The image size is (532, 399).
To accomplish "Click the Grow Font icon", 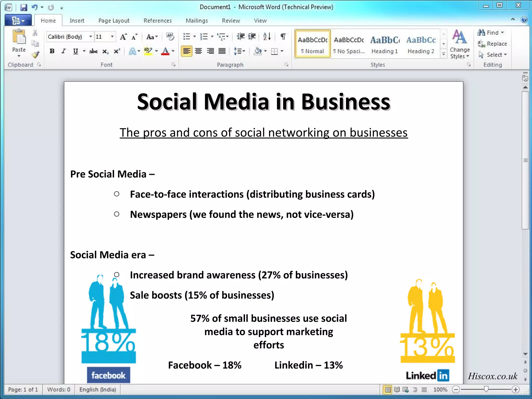I will pos(123,37).
